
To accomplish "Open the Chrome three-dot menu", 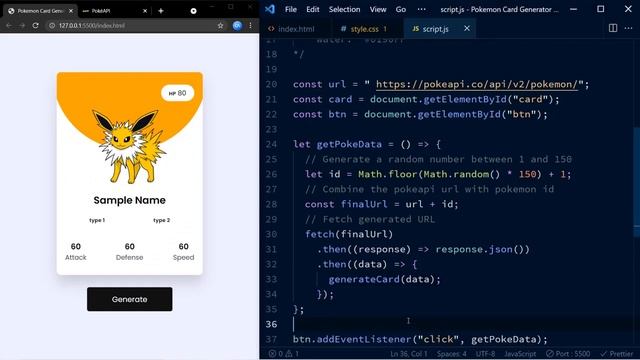I will click(251, 25).
